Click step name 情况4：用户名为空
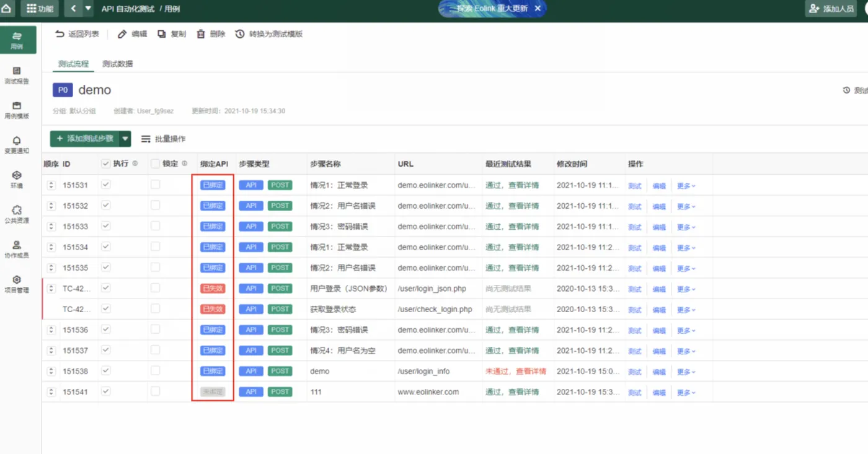 point(343,351)
